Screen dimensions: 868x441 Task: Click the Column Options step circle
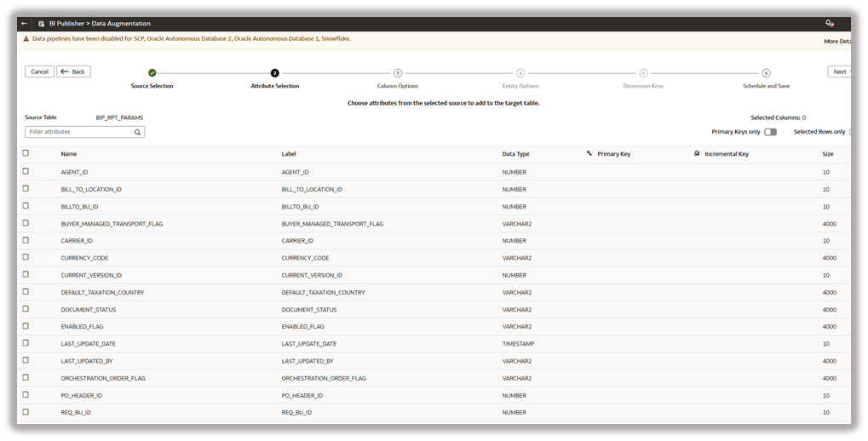click(398, 73)
